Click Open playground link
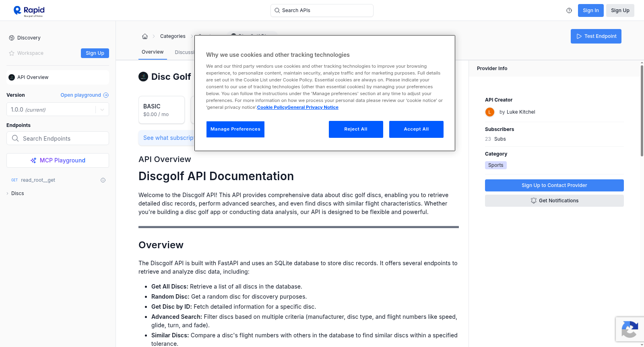 click(80, 95)
